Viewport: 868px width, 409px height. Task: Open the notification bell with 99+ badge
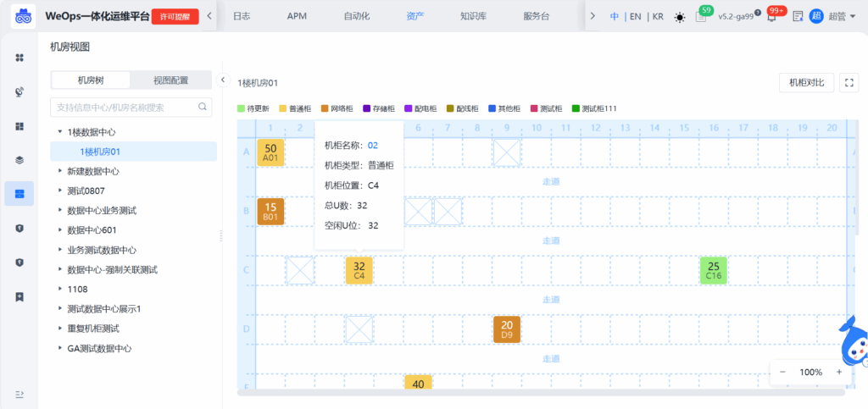pos(771,16)
